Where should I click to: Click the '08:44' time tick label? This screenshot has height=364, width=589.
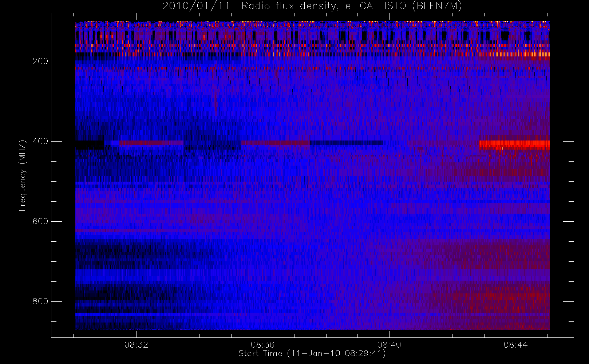pos(516,345)
